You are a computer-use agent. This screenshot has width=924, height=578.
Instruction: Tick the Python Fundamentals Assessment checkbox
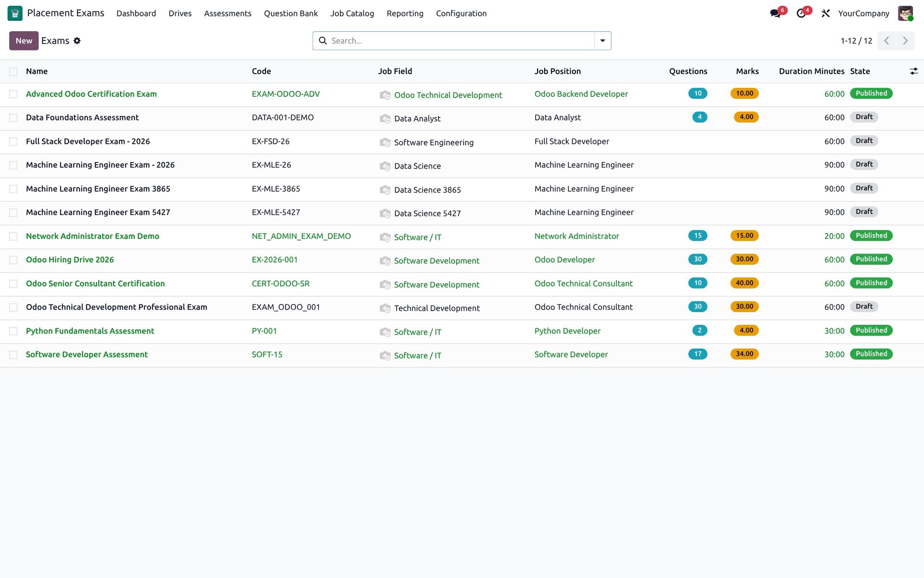point(13,331)
